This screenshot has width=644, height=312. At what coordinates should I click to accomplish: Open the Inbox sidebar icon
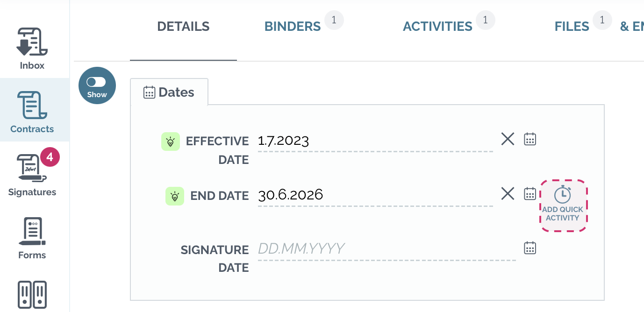32,49
